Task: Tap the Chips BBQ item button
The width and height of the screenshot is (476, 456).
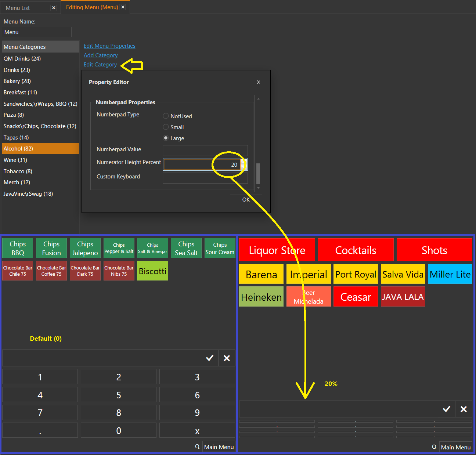Action: click(x=18, y=248)
